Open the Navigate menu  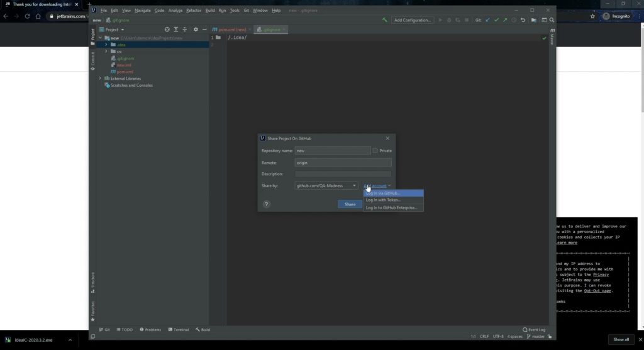[x=143, y=10]
